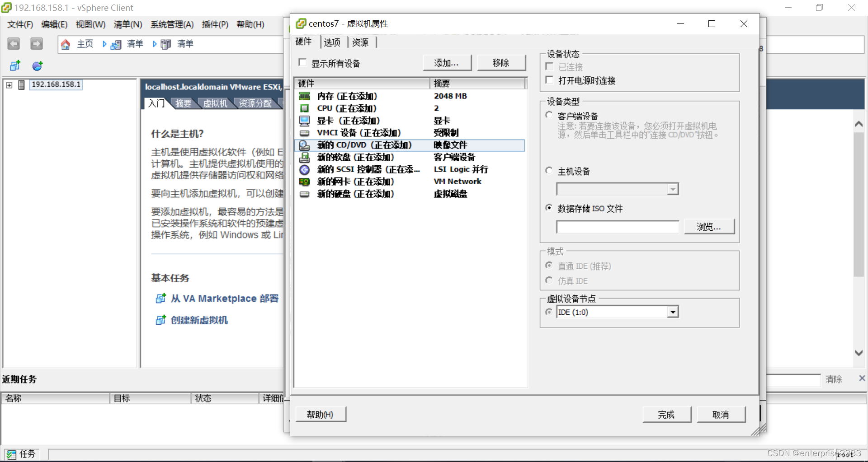The height and width of the screenshot is (462, 868).
Task: Click the new resource pool toolbar icon
Action: pos(38,66)
